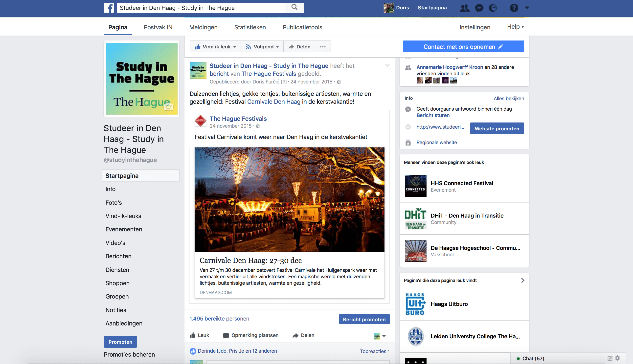This screenshot has height=364, width=633.
Task: Open friend requests icon
Action: (x=465, y=8)
